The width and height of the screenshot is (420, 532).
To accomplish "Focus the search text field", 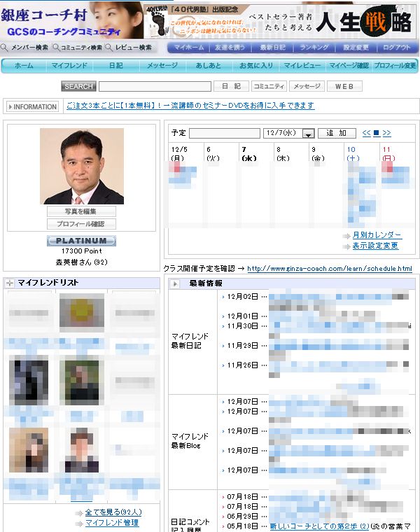I will [x=155, y=86].
